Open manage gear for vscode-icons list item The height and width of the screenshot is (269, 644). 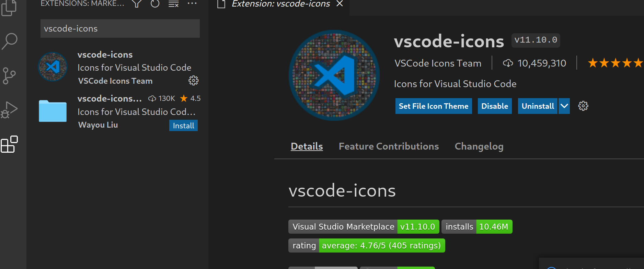194,81
